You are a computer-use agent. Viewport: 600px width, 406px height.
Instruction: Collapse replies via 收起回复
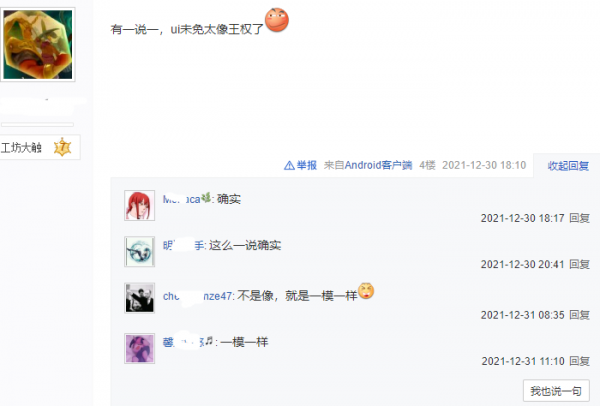568,166
